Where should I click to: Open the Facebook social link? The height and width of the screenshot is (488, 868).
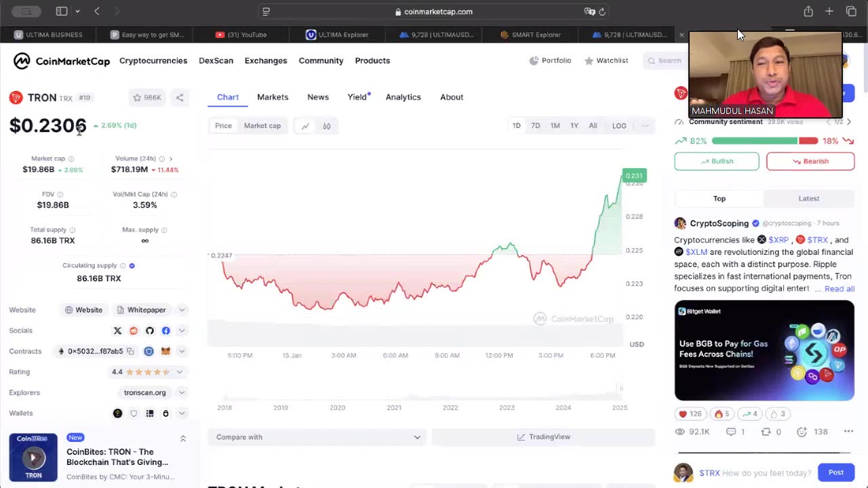tap(166, 331)
